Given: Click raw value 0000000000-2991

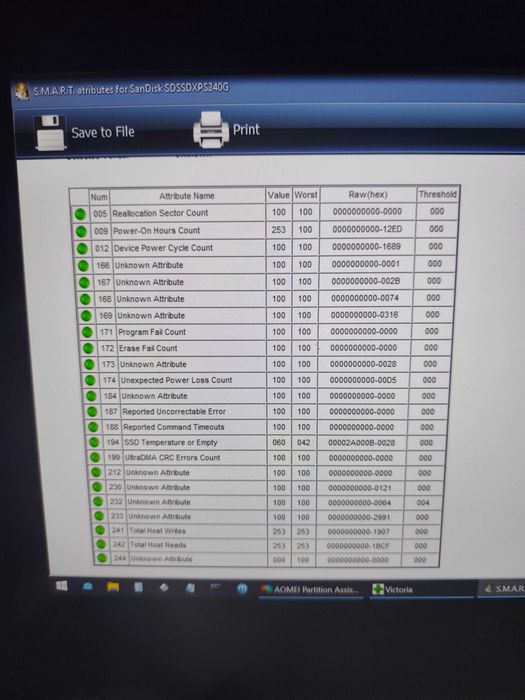Looking at the screenshot, I should click(359, 517).
